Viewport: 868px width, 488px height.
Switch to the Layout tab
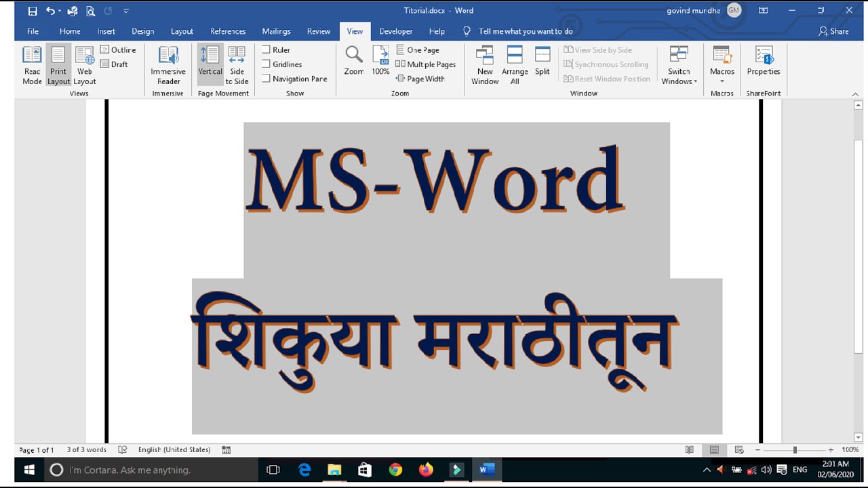point(182,31)
